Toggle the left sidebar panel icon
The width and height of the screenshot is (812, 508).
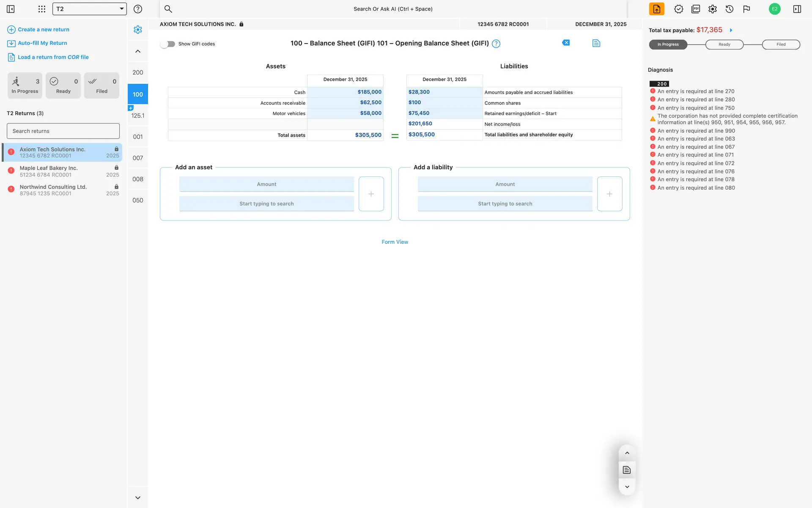[11, 9]
